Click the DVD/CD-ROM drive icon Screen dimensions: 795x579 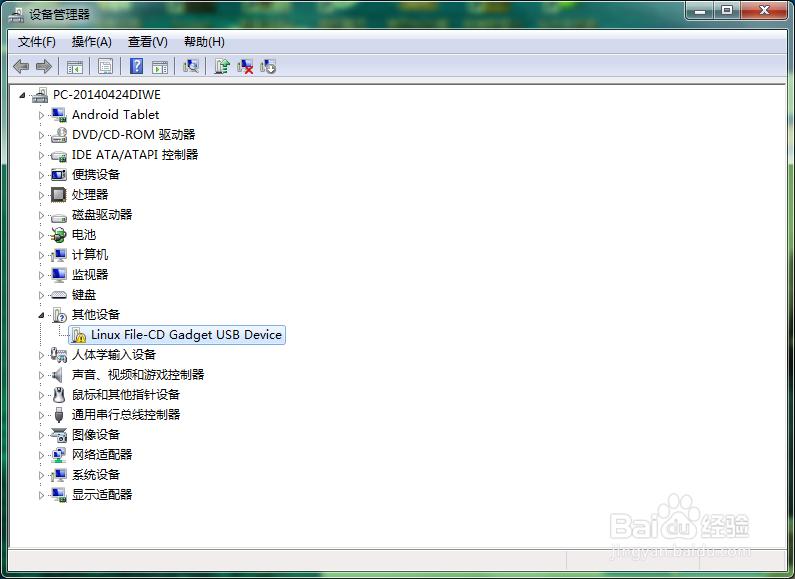pos(59,135)
